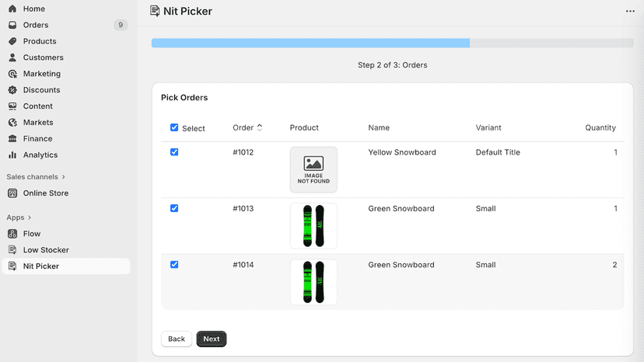Viewport: 644px width, 362px height.
Task: Click the Content image icon
Action: pyautogui.click(x=12, y=106)
